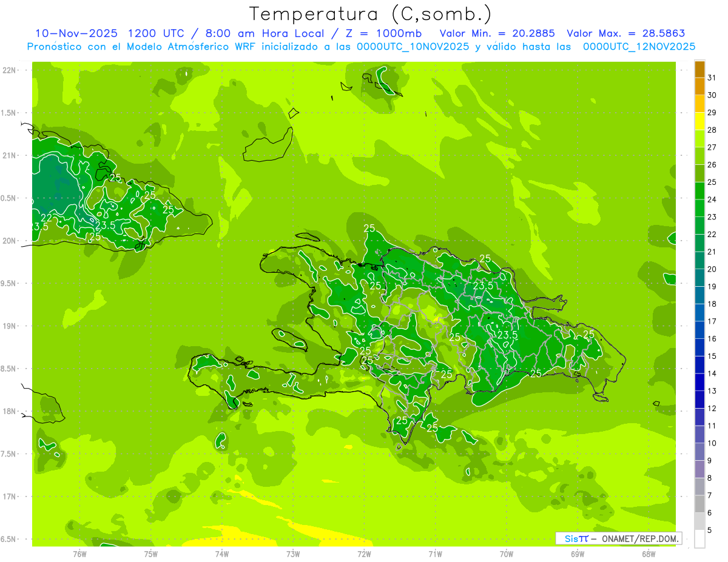Click the "74W" longitude axis label
The width and height of the screenshot is (728, 562).
point(222,554)
